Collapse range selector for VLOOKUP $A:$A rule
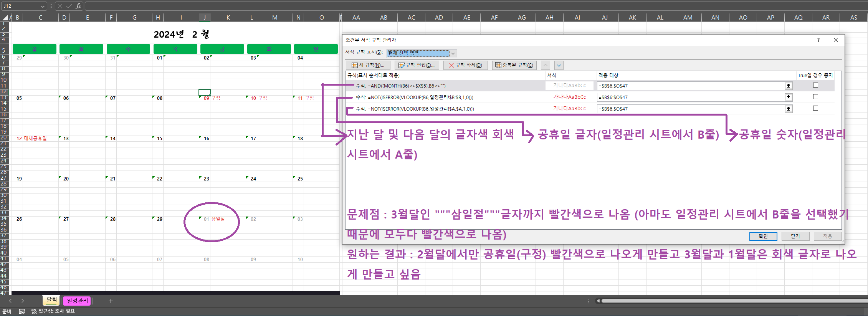This screenshot has height=316, width=868. 789,109
